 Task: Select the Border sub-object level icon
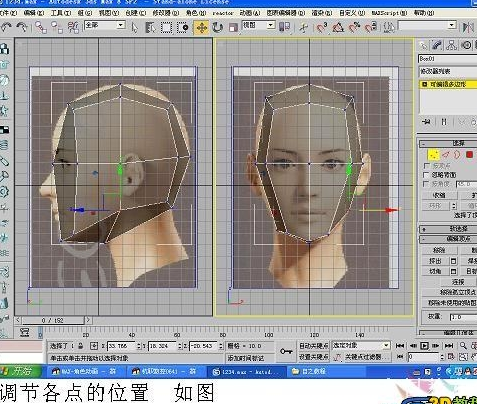pos(456,155)
